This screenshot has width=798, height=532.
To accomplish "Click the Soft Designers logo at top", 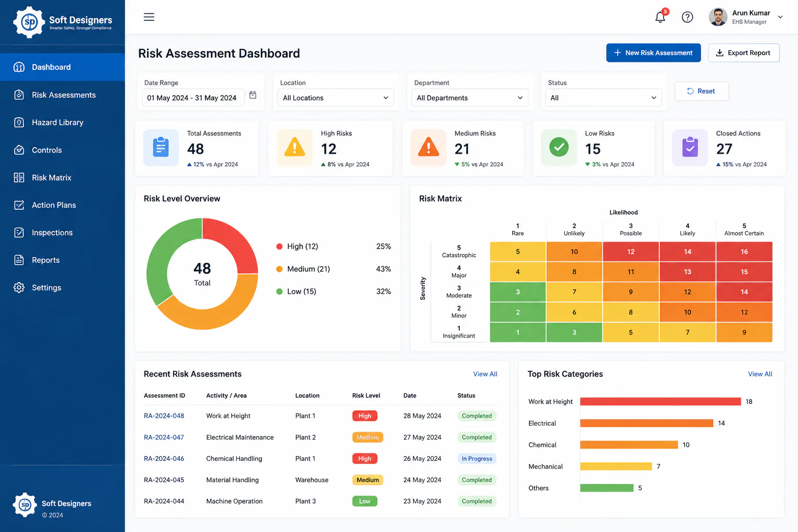I will (62, 22).
